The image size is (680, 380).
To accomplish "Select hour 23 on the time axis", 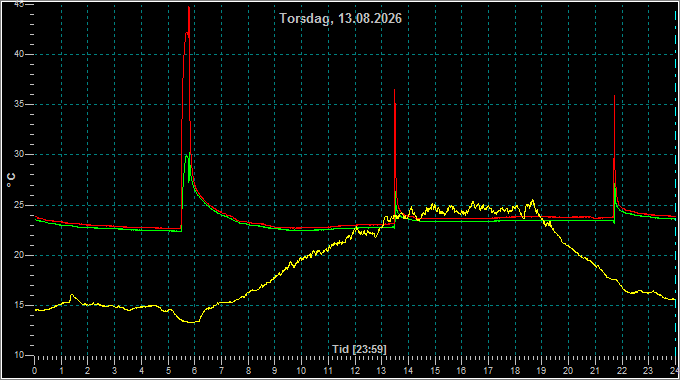I will (x=647, y=371).
